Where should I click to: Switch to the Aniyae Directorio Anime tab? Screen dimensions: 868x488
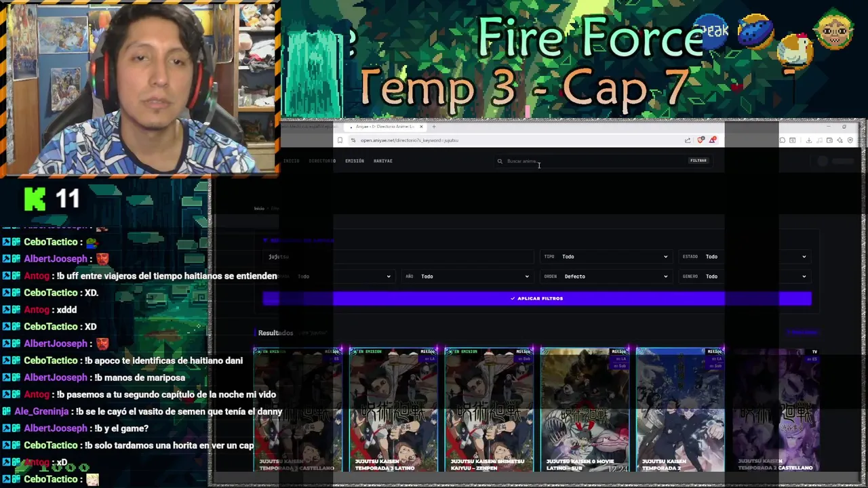[384, 127]
